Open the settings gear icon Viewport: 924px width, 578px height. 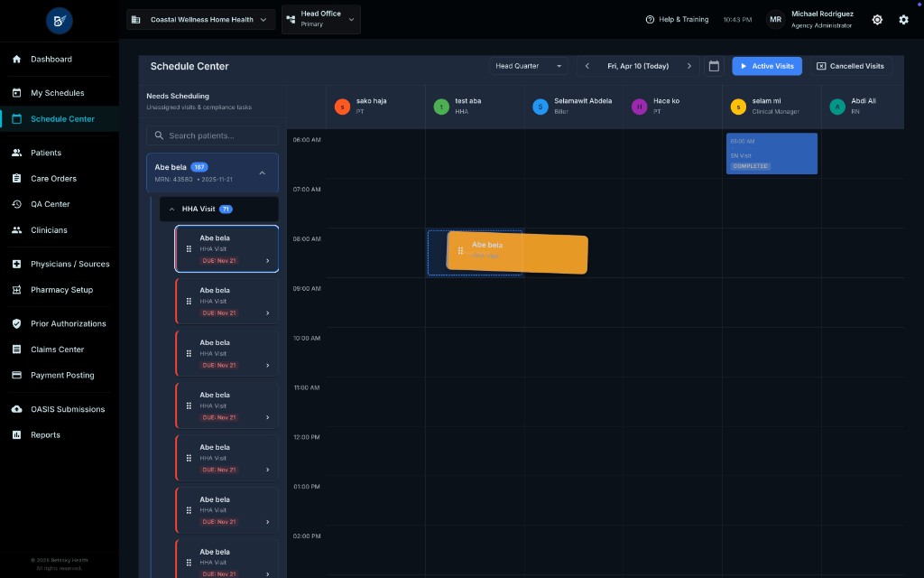coord(903,20)
